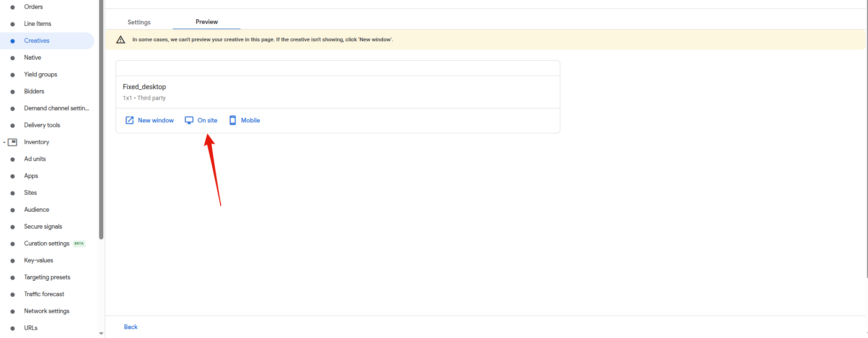Open Curation settings beta item
Image resolution: width=868 pixels, height=338 pixels.
46,244
